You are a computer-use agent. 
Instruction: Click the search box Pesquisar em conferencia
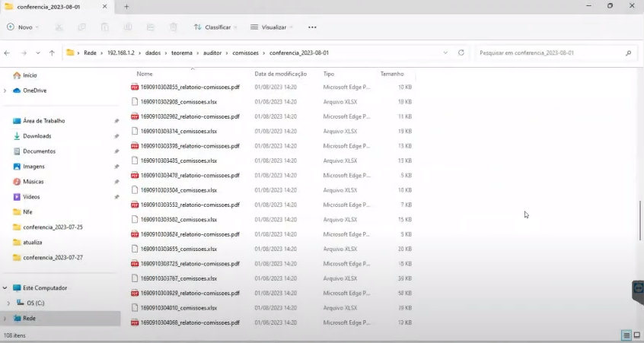pyautogui.click(x=555, y=53)
